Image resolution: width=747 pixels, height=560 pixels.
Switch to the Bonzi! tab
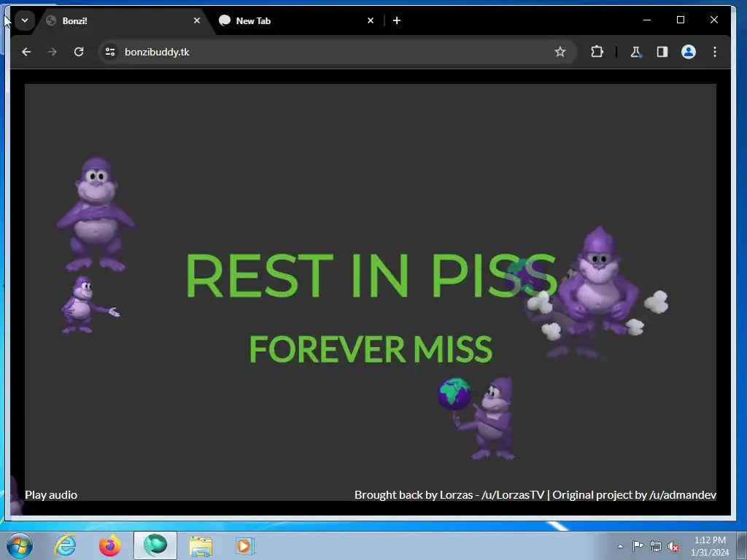coord(123,21)
